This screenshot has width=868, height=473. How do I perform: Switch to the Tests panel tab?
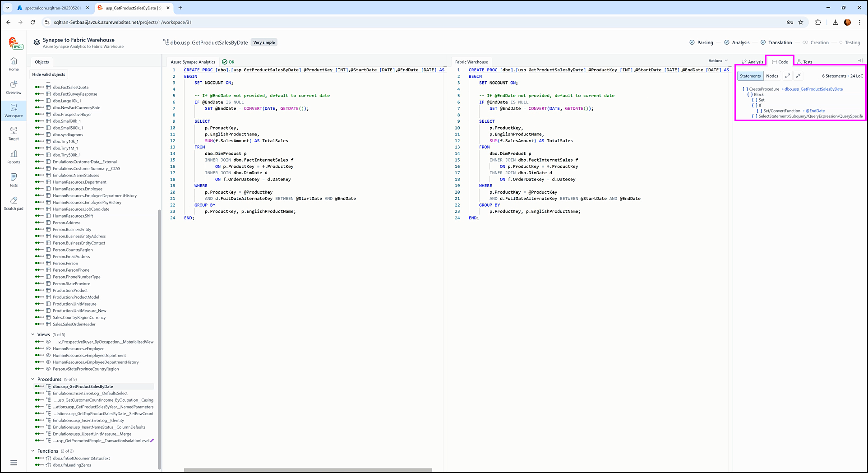pos(805,62)
